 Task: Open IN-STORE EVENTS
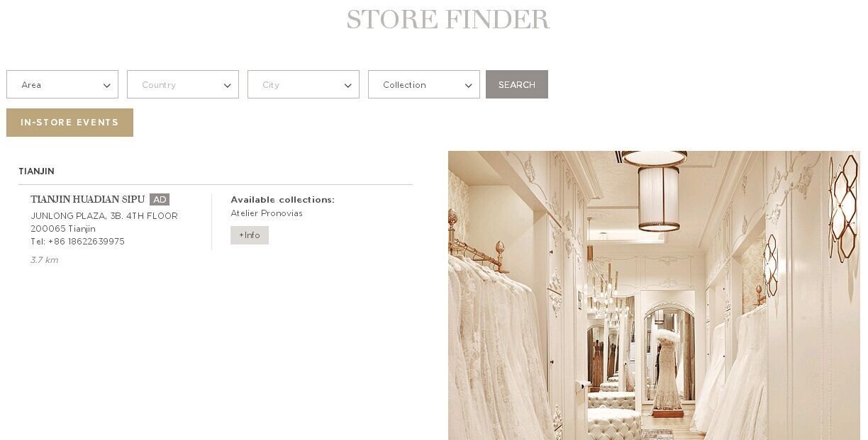[x=69, y=123]
